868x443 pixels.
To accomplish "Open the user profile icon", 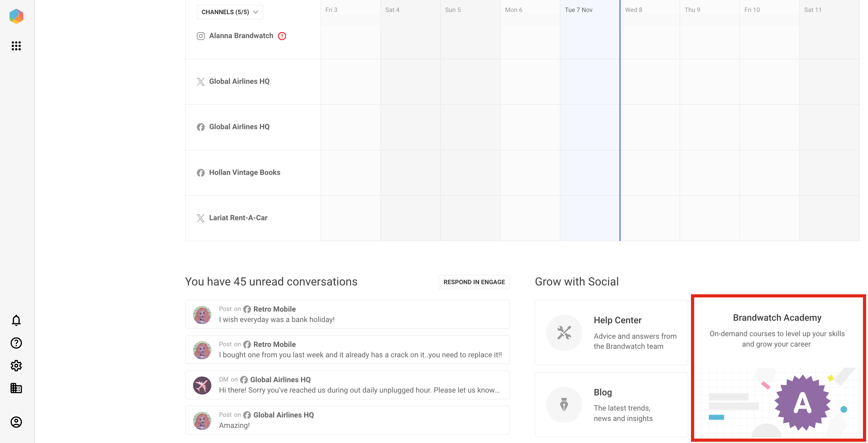I will (16, 422).
